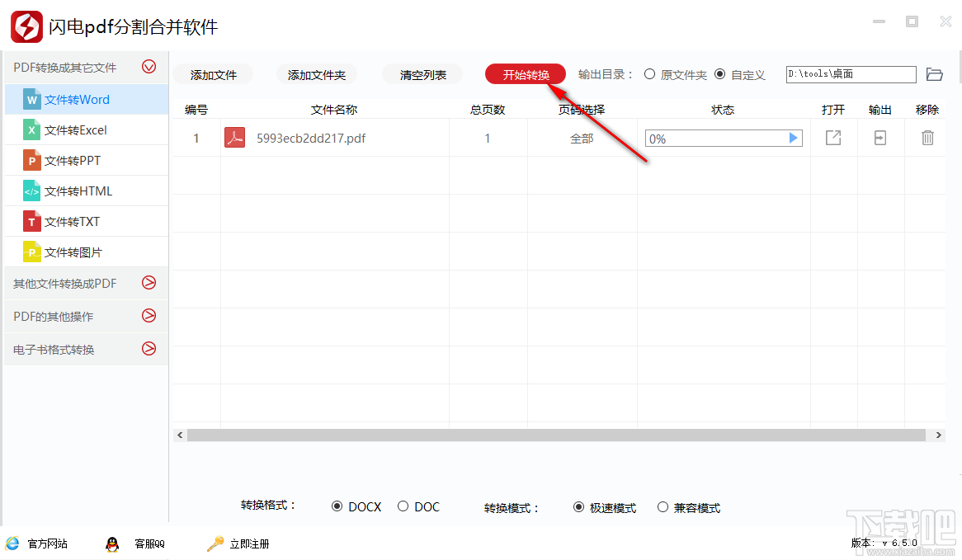Click the globe icon beside 官方网站

click(12, 544)
